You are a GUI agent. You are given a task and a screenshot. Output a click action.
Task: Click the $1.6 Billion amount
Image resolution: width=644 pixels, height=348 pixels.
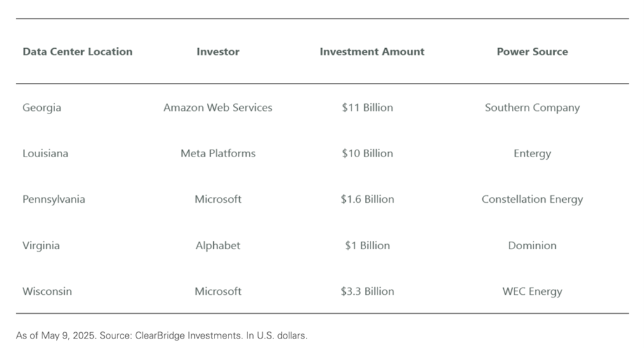pyautogui.click(x=367, y=199)
